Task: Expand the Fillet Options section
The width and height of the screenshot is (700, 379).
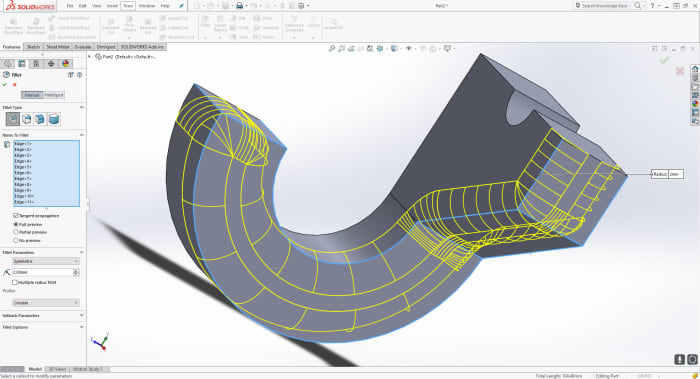Action: coord(81,327)
